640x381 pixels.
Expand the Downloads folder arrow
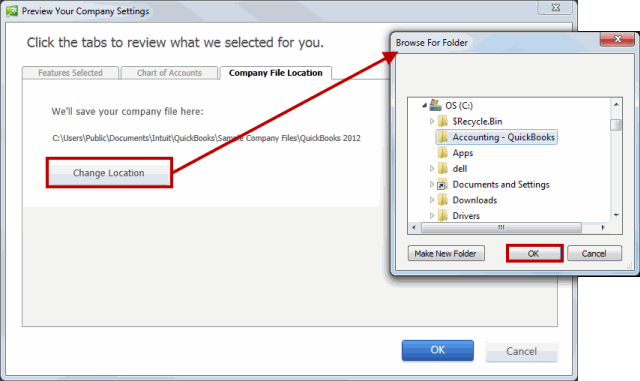tap(432, 200)
